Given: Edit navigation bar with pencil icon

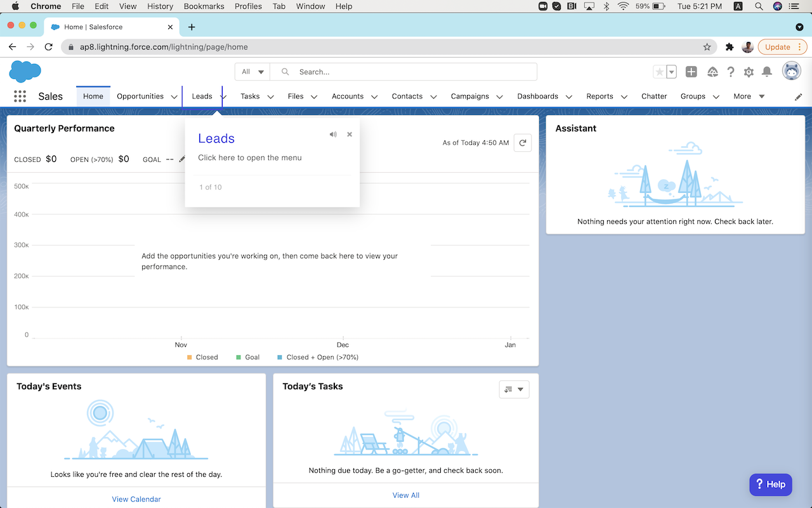Looking at the screenshot, I should [x=798, y=97].
